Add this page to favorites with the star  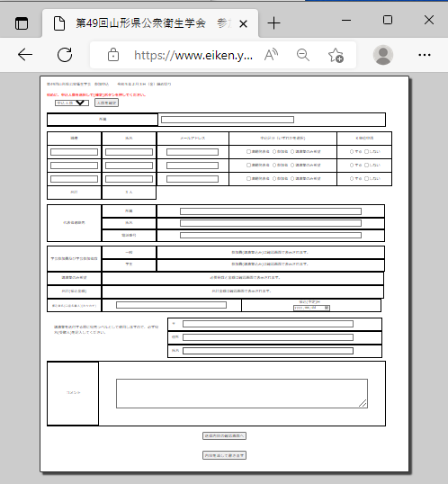tap(336, 55)
